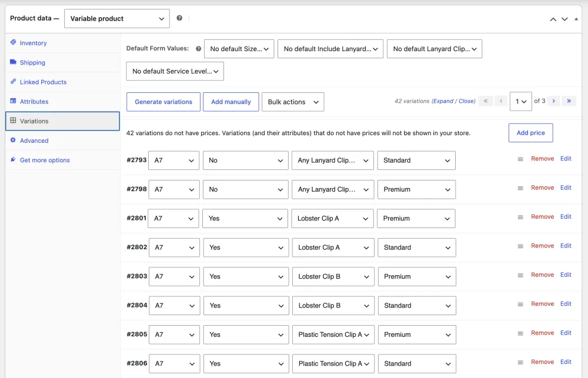This screenshot has width=588, height=378.
Task: Switch to the Attributes tab
Action: [x=63, y=102]
